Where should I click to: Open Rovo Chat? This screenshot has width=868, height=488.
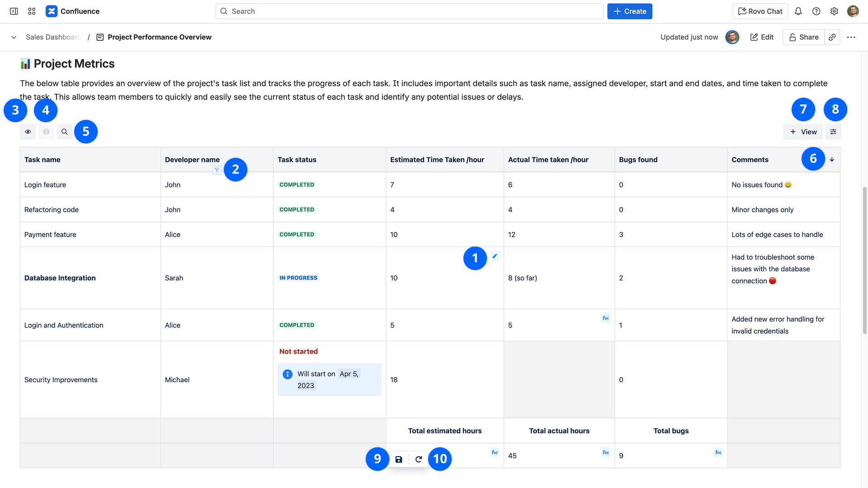(760, 11)
